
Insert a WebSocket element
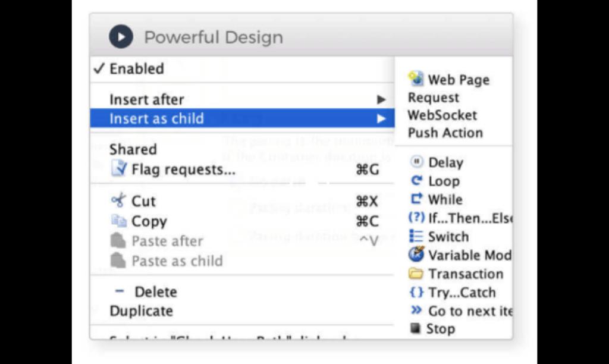click(442, 115)
